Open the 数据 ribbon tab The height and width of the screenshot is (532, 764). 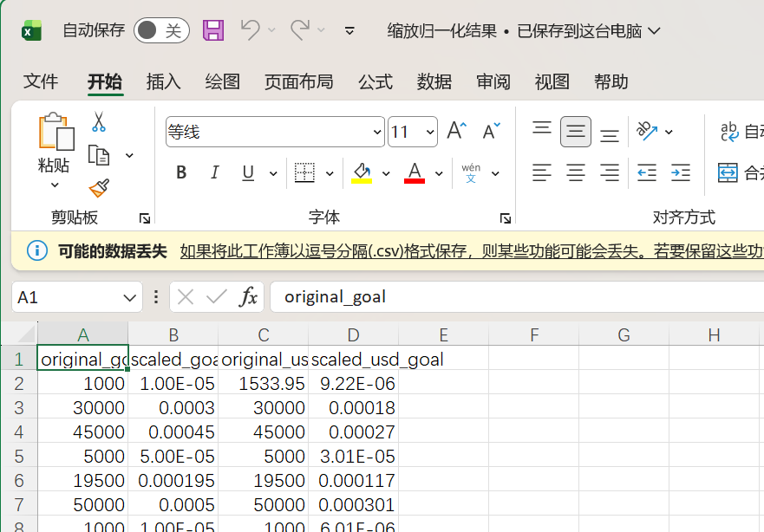pos(434,81)
